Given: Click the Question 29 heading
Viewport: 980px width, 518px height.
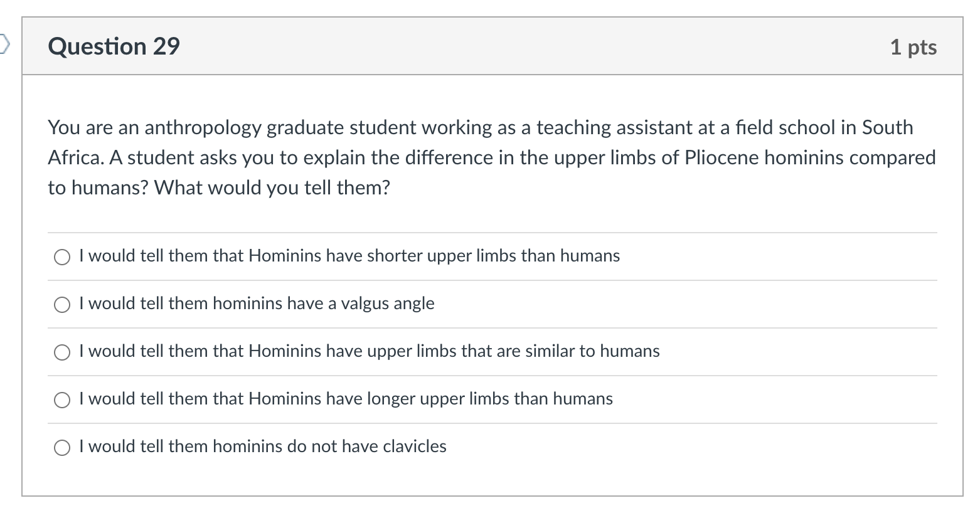Looking at the screenshot, I should point(114,47).
